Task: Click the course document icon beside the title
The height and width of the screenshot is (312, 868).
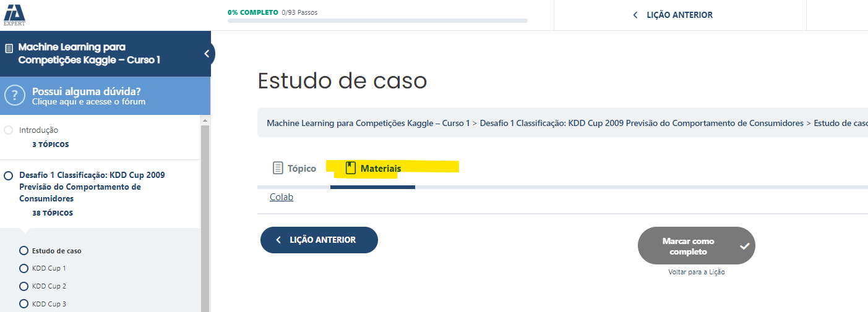Action: pos(9,48)
